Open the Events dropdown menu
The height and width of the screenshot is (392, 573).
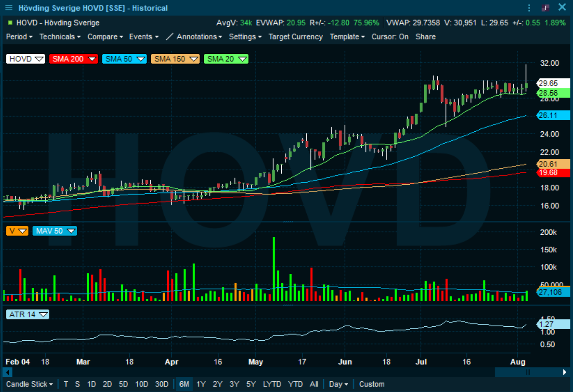[x=144, y=37]
